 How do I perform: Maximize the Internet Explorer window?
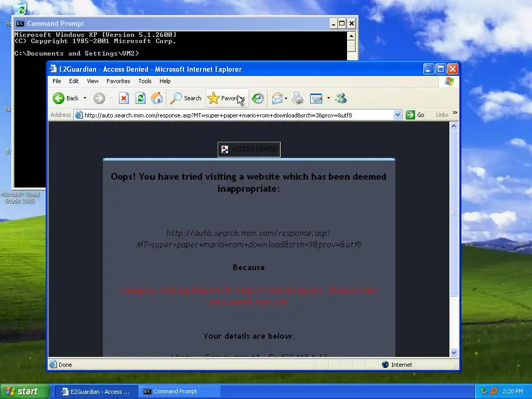click(x=441, y=69)
